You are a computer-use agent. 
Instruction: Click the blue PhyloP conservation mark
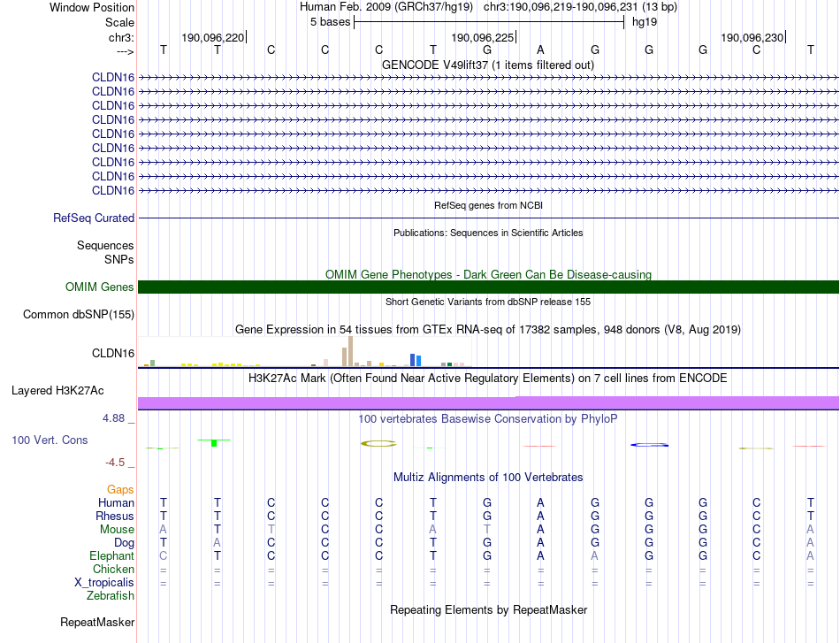click(649, 445)
